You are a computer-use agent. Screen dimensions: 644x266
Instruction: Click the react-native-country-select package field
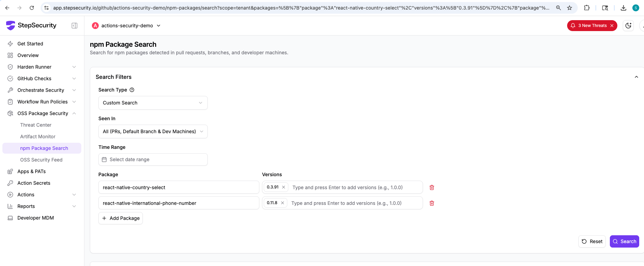point(179,187)
